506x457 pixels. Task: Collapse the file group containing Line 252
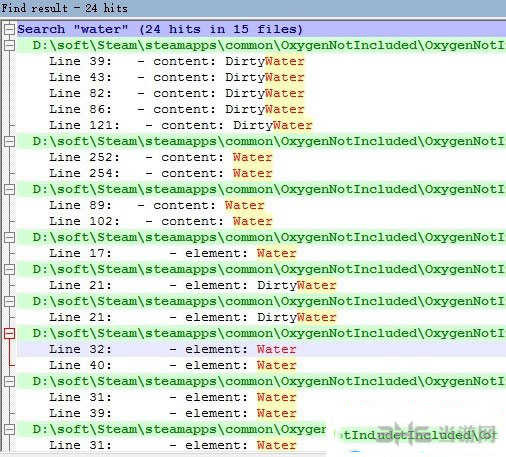[x=9, y=141]
